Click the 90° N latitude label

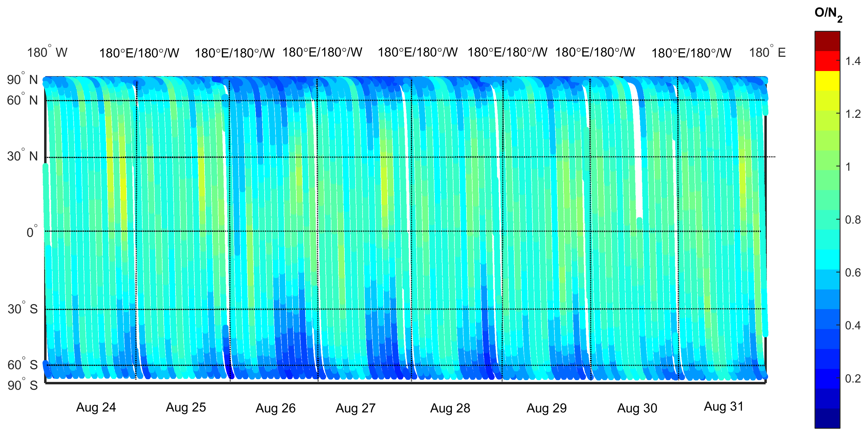[22, 79]
